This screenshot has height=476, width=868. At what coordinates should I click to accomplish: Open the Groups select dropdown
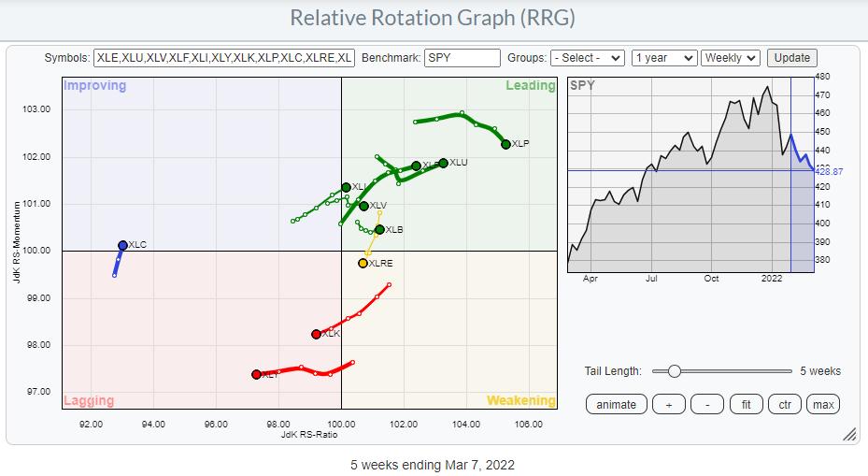tap(587, 58)
